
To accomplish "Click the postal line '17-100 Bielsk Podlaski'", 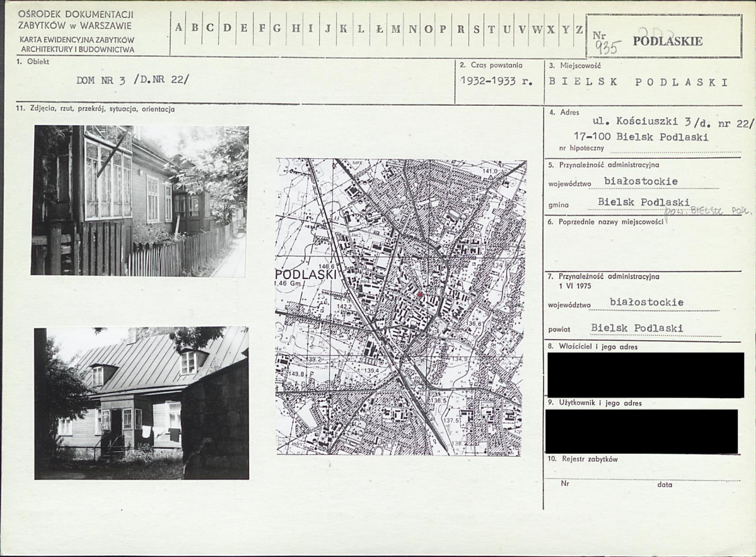I will coord(641,137).
